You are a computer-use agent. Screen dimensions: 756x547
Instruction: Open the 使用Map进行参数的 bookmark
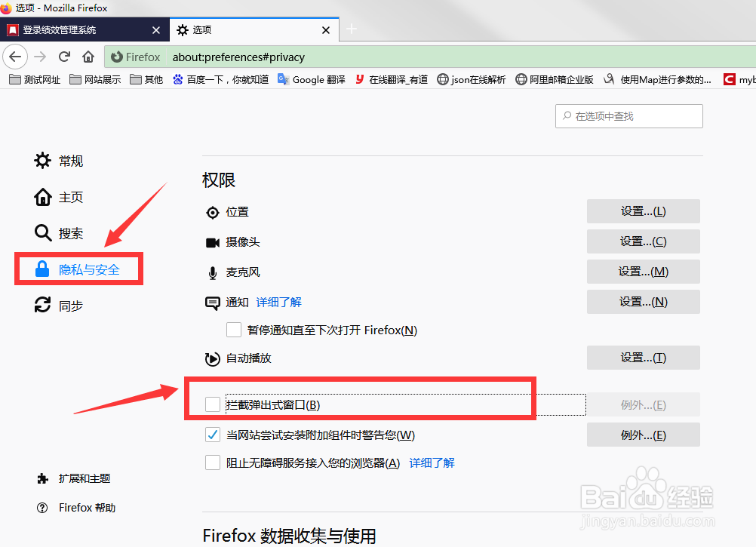click(x=658, y=79)
